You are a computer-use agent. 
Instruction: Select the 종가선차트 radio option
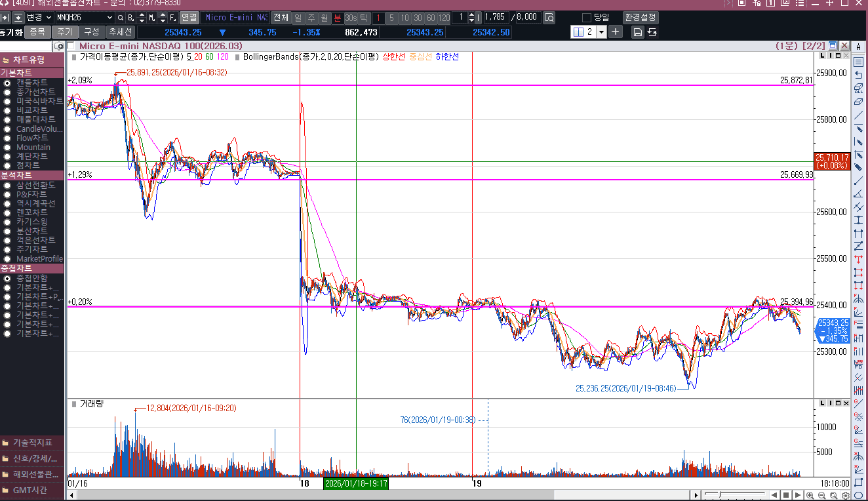click(7, 92)
